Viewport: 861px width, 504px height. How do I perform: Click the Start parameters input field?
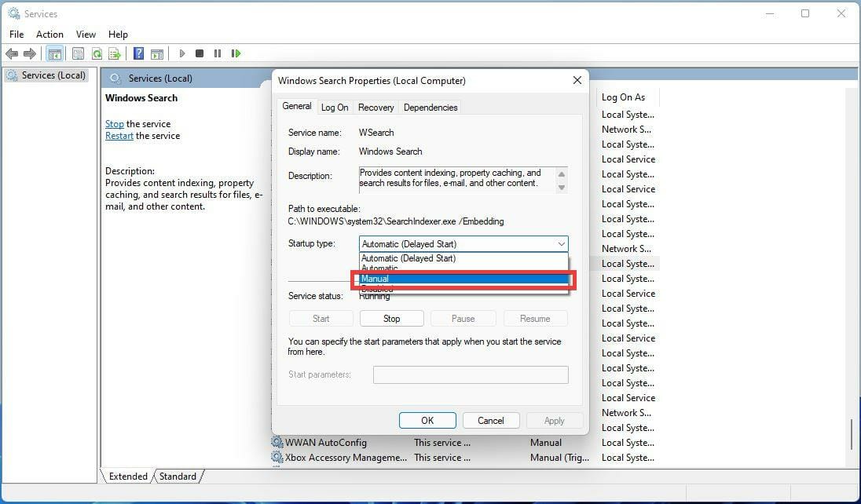[x=471, y=375]
